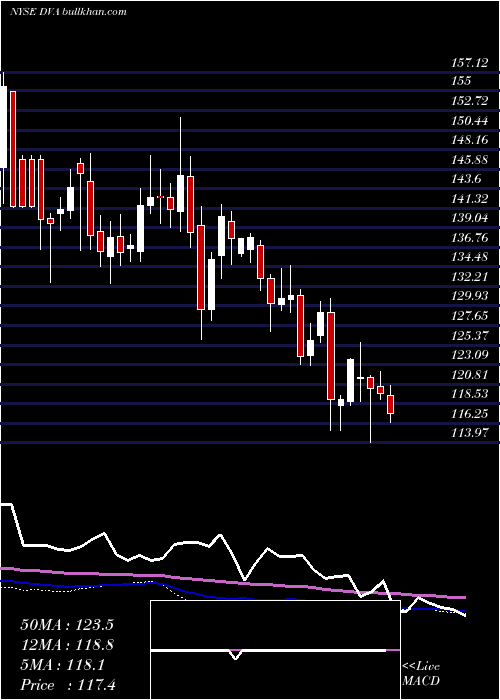Click the 113.97 price axis label
Viewport: 500px width, 700px height.
click(x=469, y=433)
